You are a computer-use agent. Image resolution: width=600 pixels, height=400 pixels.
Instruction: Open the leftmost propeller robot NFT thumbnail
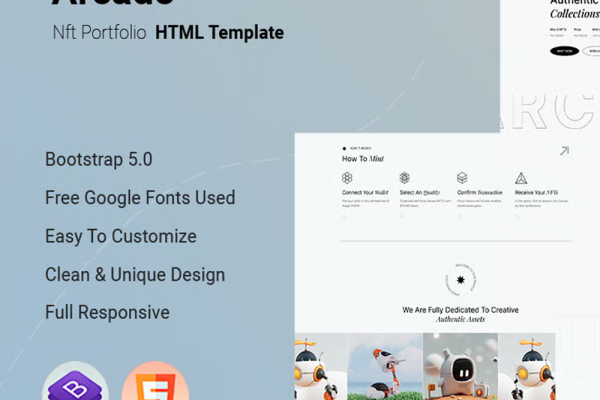pos(321,366)
